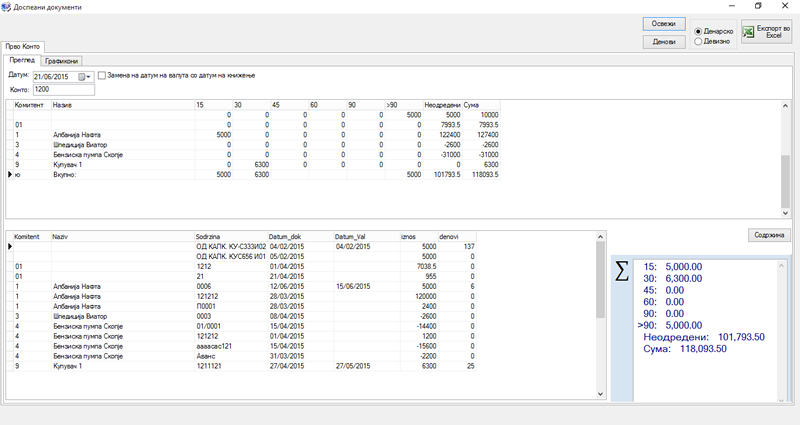The height and width of the screenshot is (426, 800).
Task: Click the 120000 iznos cell
Action: [419, 296]
